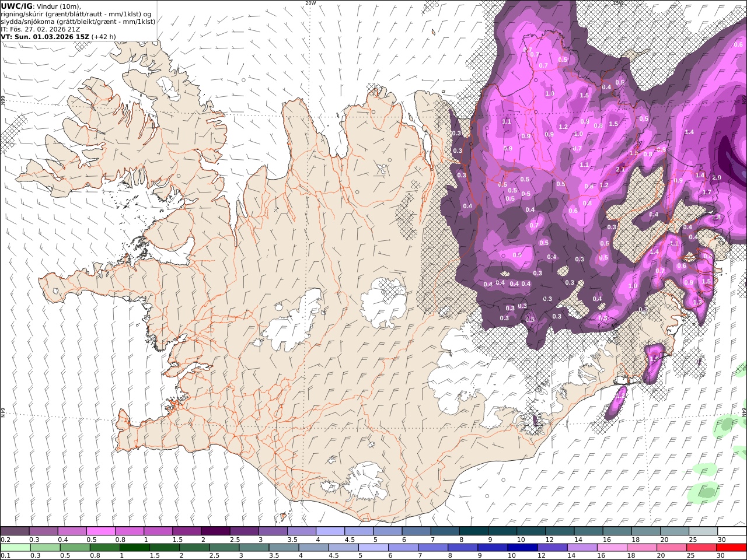
Task: Click the deep navy swatch labeled 10 in lower scale
Action: [522, 548]
